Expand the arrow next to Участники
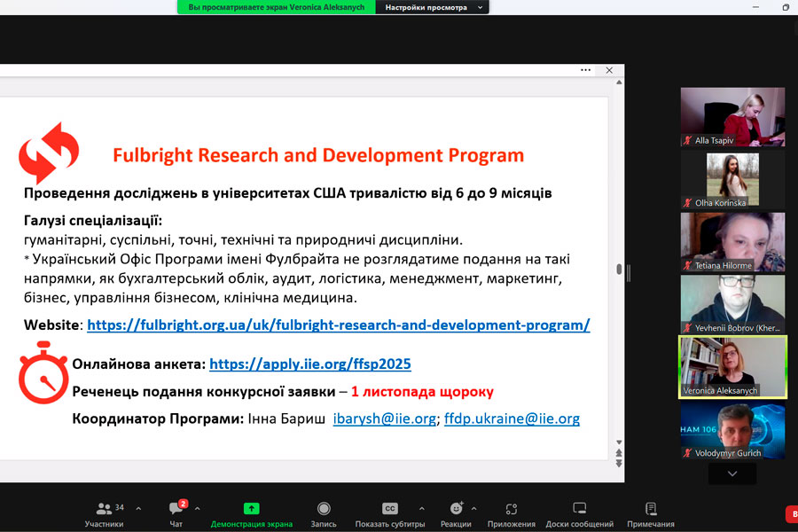Viewport: 798px width, 532px height. [137, 509]
